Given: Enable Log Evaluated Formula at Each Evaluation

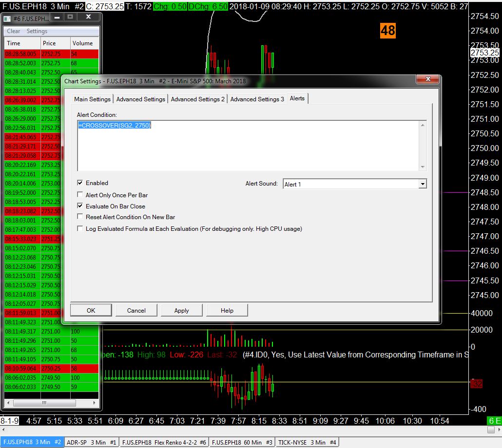Looking at the screenshot, I should pos(80,228).
